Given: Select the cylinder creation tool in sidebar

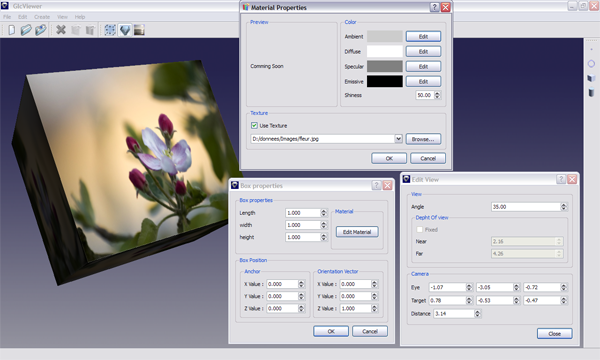Looking at the screenshot, I should [591, 92].
